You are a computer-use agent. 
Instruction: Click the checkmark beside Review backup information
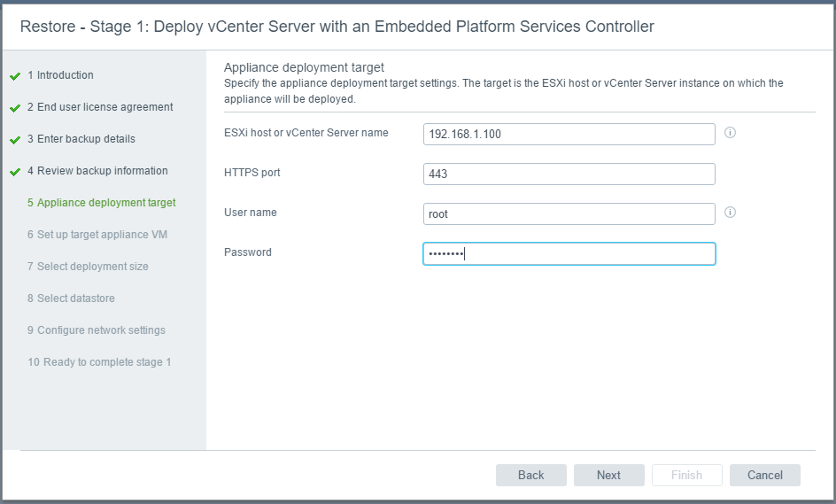coord(15,172)
